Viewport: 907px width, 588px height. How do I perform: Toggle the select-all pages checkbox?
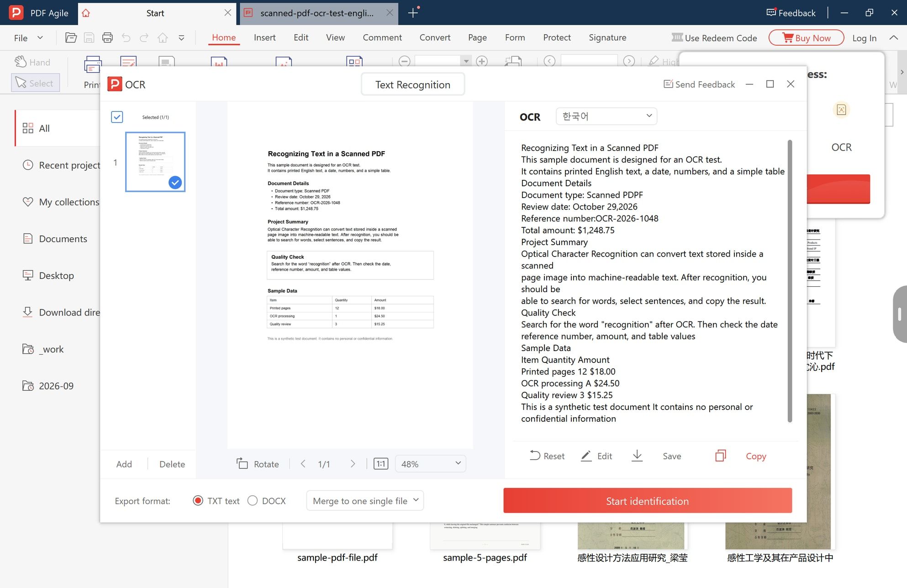click(x=117, y=117)
